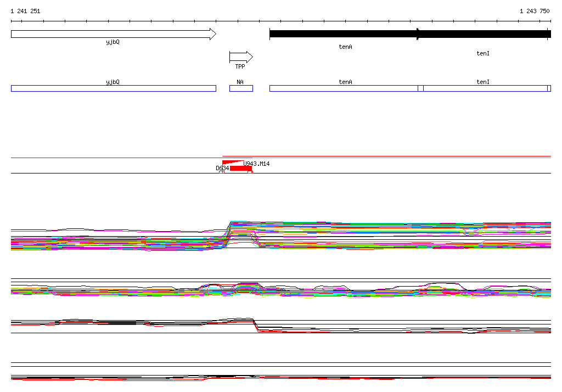Click the green segment of the track line
The image size is (562, 392).
[x=401, y=158]
